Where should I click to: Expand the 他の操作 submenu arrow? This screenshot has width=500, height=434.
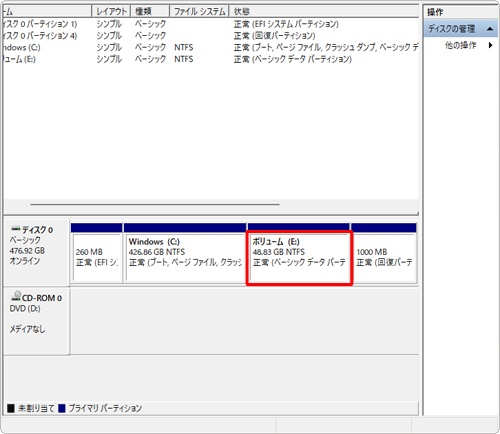point(490,45)
